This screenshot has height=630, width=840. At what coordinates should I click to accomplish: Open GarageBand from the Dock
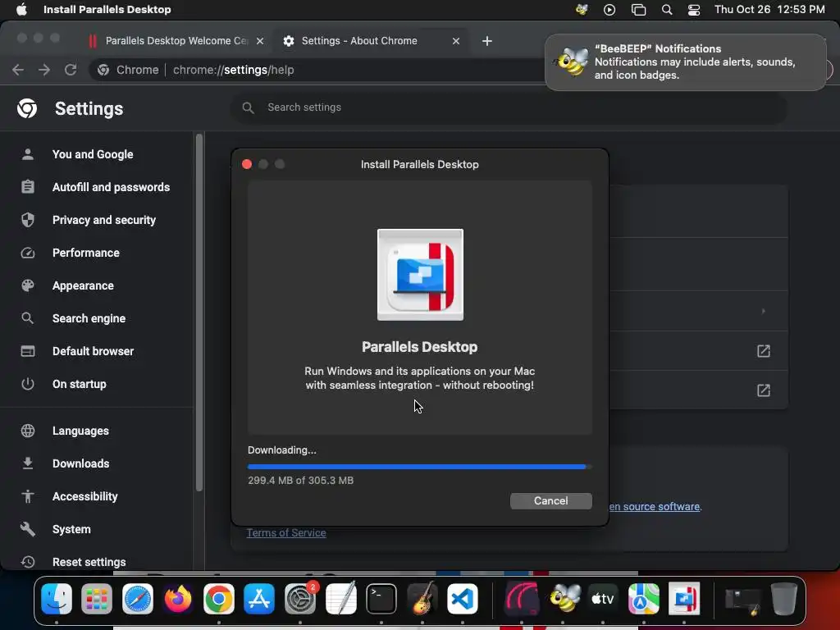(422, 599)
